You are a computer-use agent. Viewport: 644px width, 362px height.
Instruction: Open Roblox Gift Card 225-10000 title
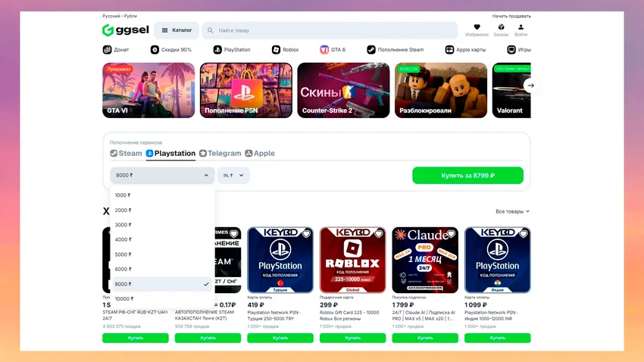[x=349, y=315]
